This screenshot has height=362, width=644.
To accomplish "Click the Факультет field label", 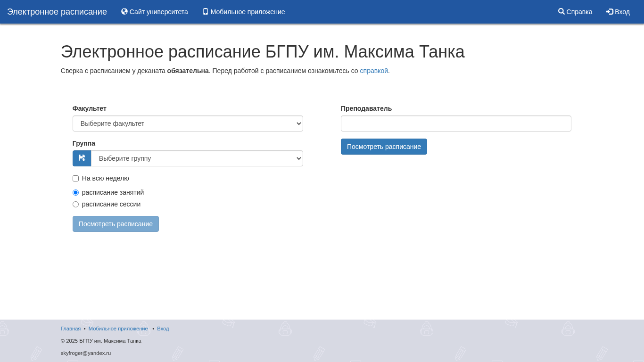I will point(90,108).
